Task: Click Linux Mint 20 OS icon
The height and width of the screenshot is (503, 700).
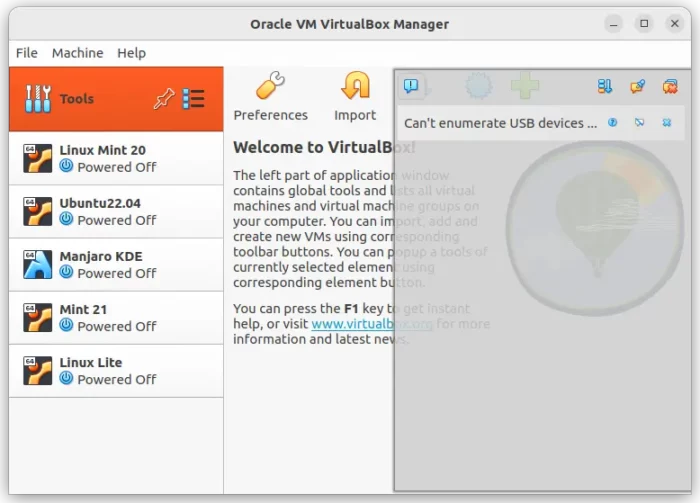Action: (x=38, y=158)
